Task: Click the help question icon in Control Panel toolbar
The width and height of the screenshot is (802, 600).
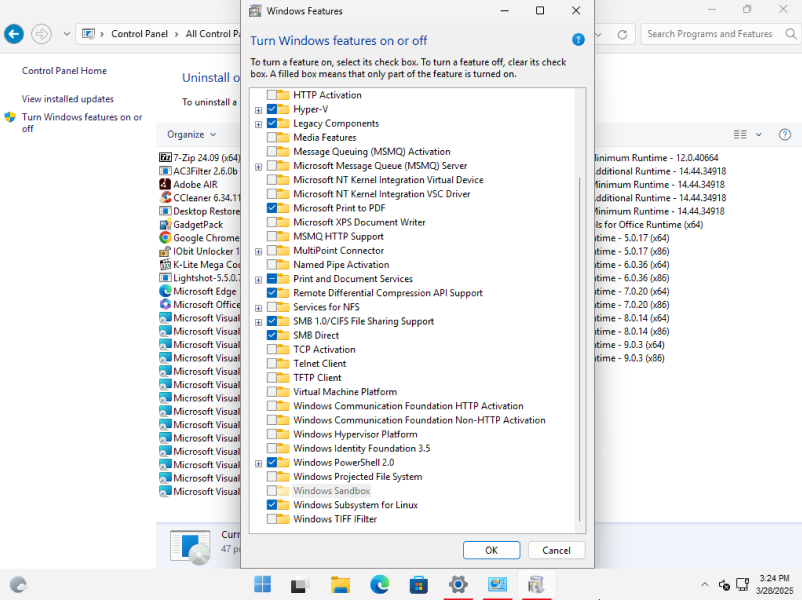Action: [785, 135]
